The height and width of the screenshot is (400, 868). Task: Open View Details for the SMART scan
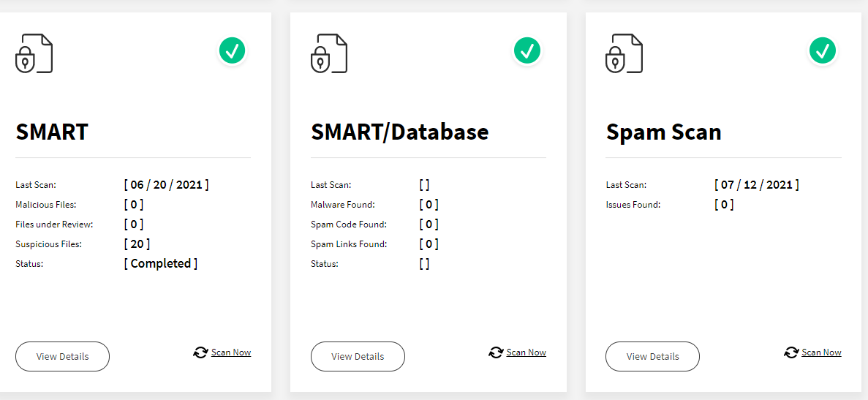(63, 356)
